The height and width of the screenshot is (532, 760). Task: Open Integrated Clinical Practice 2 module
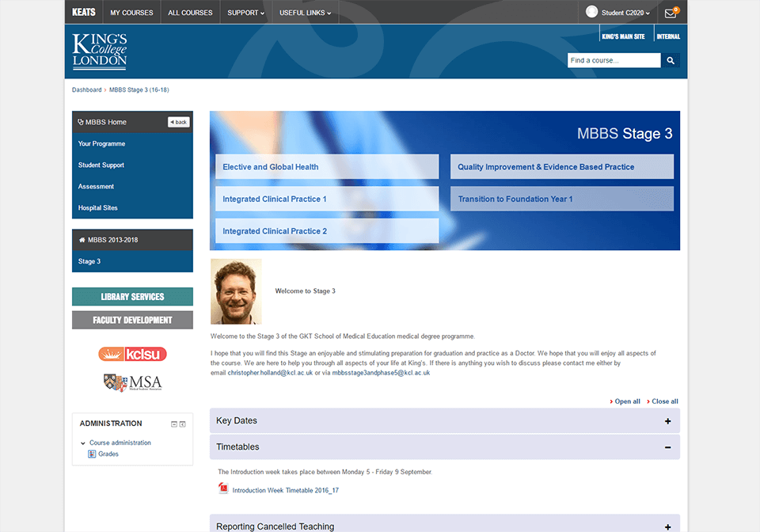[327, 230]
